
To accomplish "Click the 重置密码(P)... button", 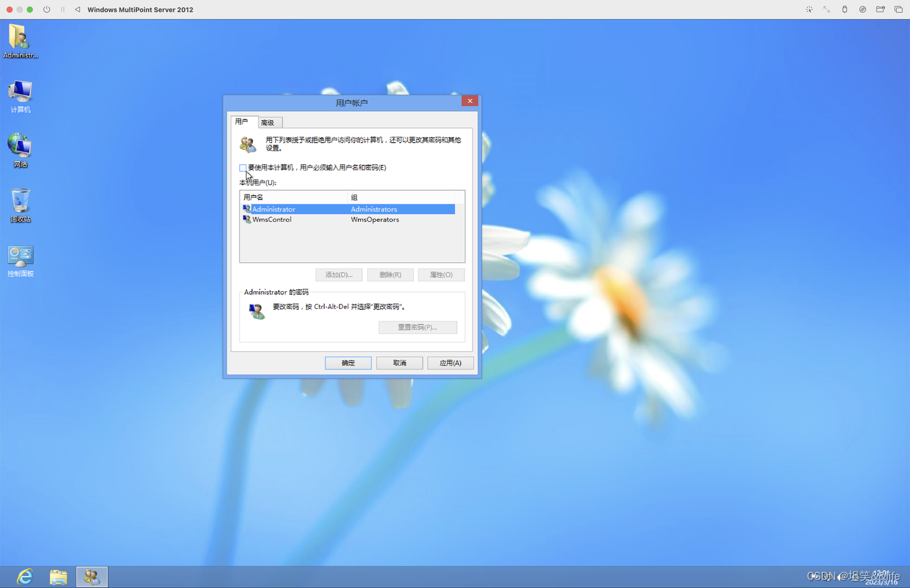I will (x=418, y=327).
